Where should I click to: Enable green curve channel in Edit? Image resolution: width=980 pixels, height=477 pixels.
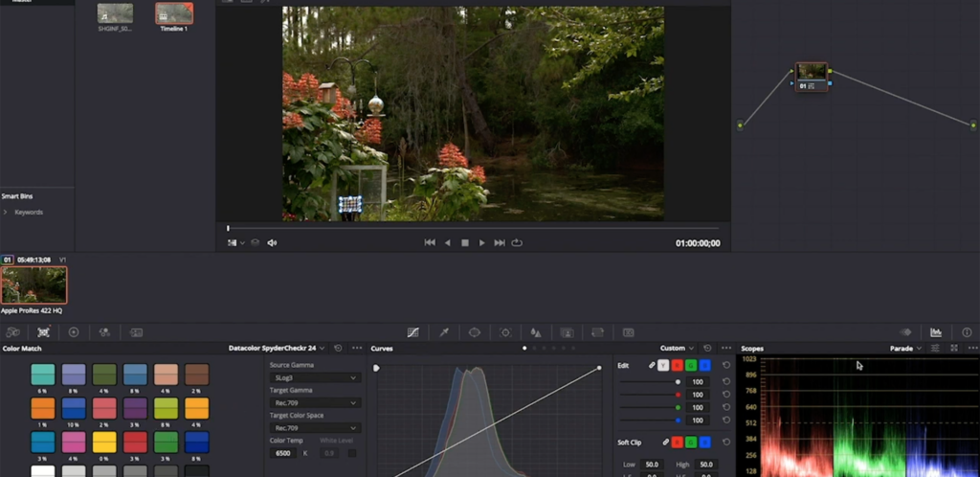tap(691, 366)
